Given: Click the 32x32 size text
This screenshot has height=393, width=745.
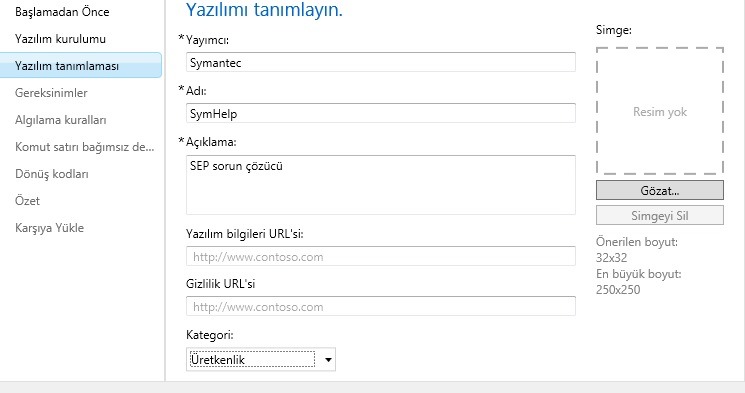Looking at the screenshot, I should [x=611, y=258].
